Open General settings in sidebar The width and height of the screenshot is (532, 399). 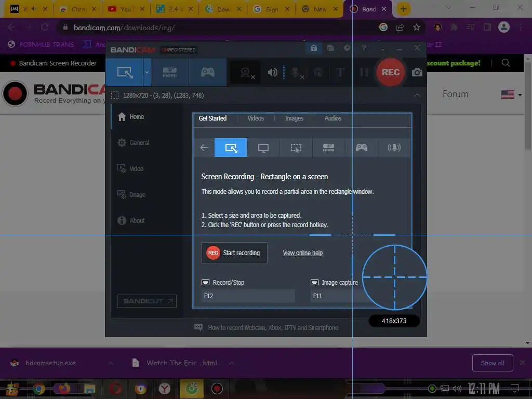pyautogui.click(x=133, y=142)
